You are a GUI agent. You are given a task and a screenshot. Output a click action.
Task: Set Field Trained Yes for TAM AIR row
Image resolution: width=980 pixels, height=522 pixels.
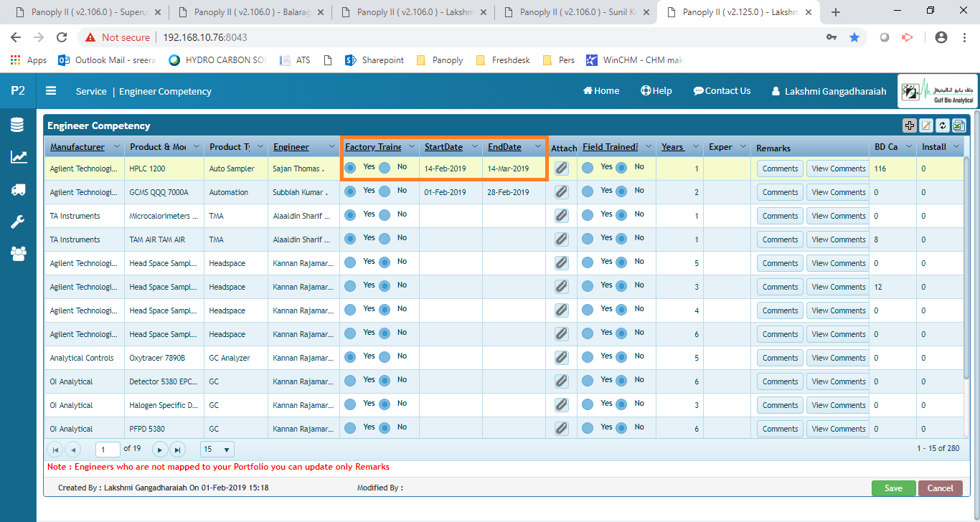click(588, 239)
